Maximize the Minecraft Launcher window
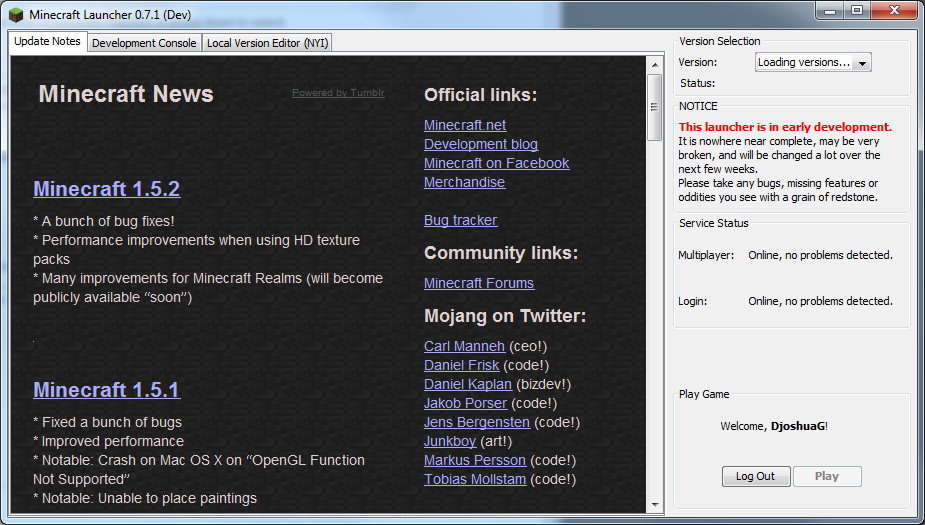The height and width of the screenshot is (525, 925). [857, 11]
